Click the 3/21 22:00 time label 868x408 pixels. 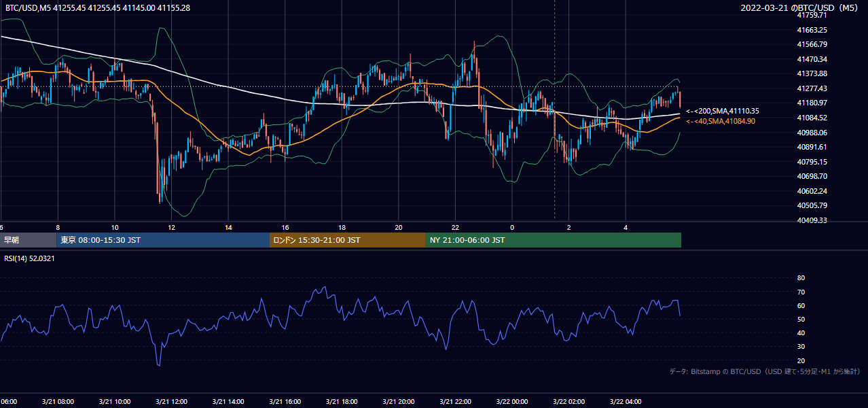[455, 402]
